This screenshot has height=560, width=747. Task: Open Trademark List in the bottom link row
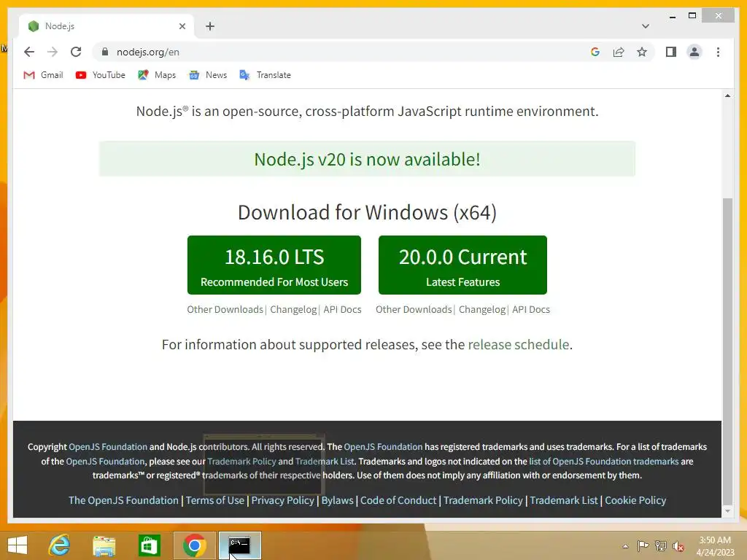(x=564, y=500)
